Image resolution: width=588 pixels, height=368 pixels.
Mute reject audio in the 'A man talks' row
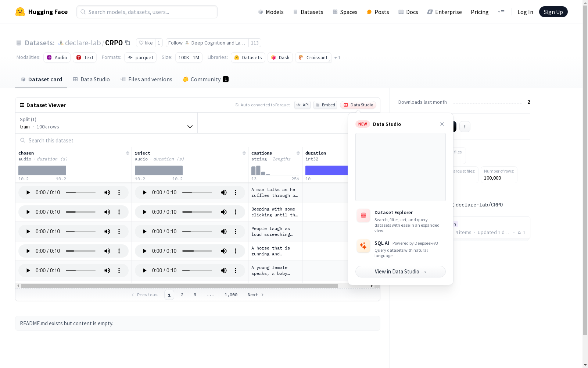click(224, 192)
